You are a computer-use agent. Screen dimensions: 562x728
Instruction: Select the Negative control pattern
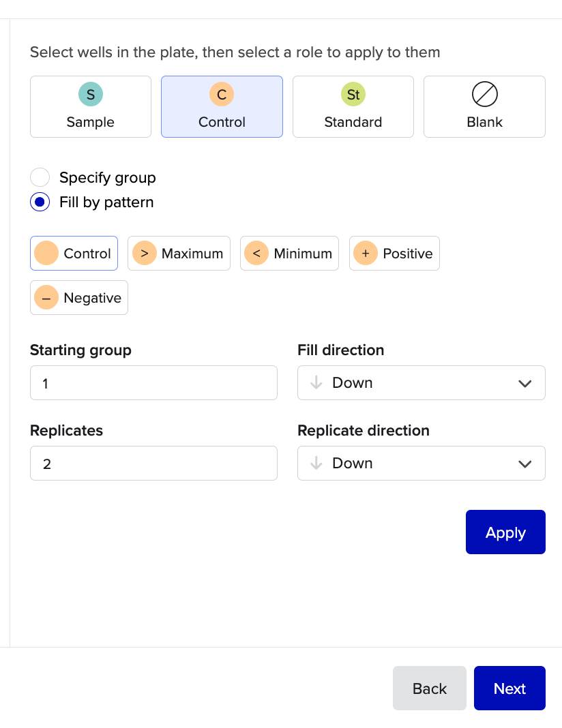pyautogui.click(x=79, y=298)
